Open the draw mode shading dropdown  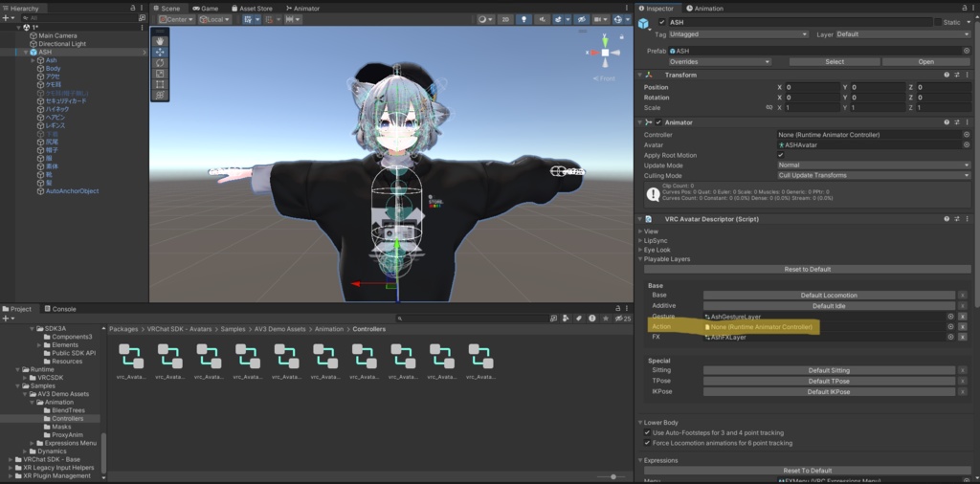(x=485, y=19)
